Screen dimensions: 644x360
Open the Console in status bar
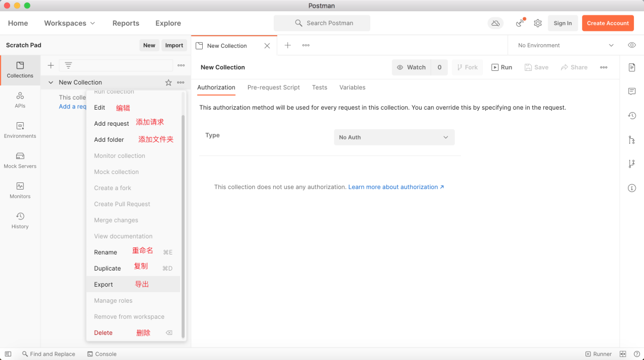[102, 354]
